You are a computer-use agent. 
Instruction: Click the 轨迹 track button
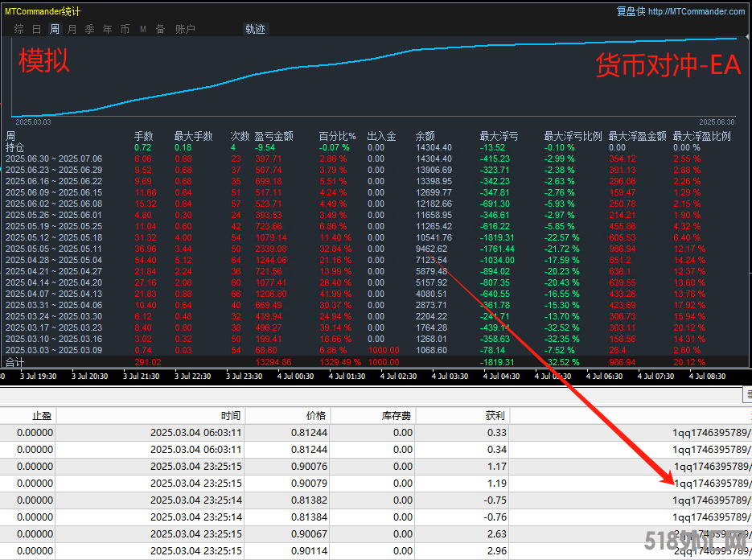(256, 29)
